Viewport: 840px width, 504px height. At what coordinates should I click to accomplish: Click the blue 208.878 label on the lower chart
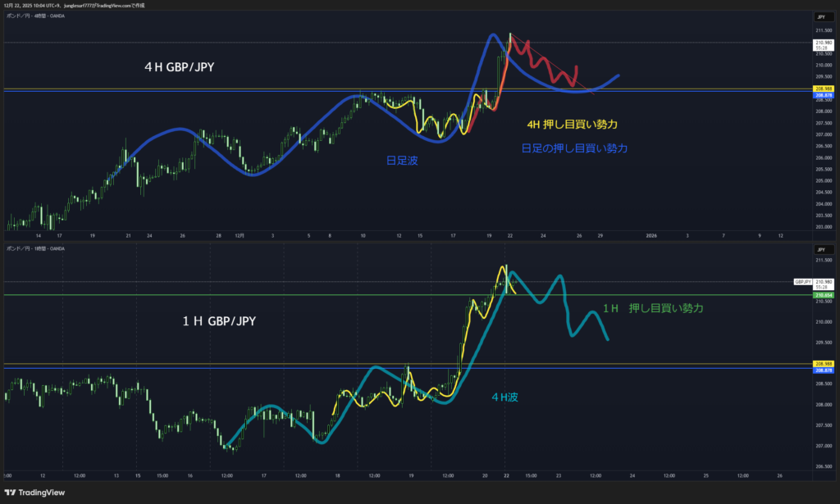(823, 369)
